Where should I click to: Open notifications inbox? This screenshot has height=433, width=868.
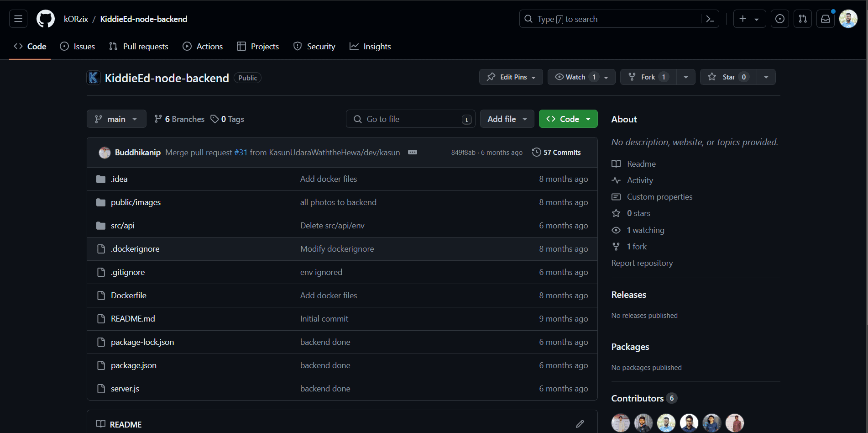coord(826,19)
